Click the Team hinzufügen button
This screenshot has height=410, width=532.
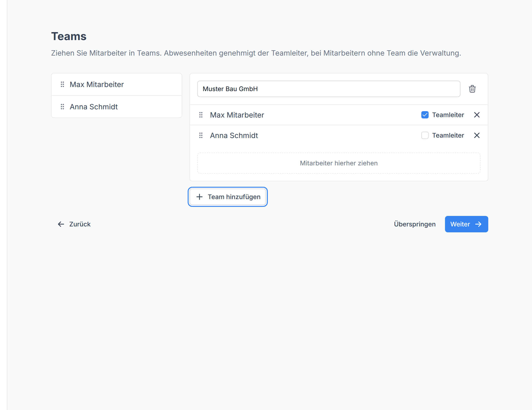[x=228, y=197]
